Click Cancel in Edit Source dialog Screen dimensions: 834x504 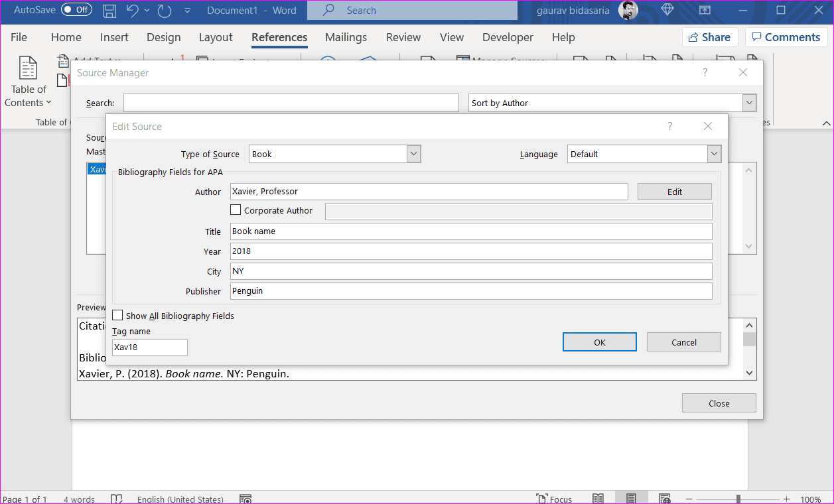point(684,342)
